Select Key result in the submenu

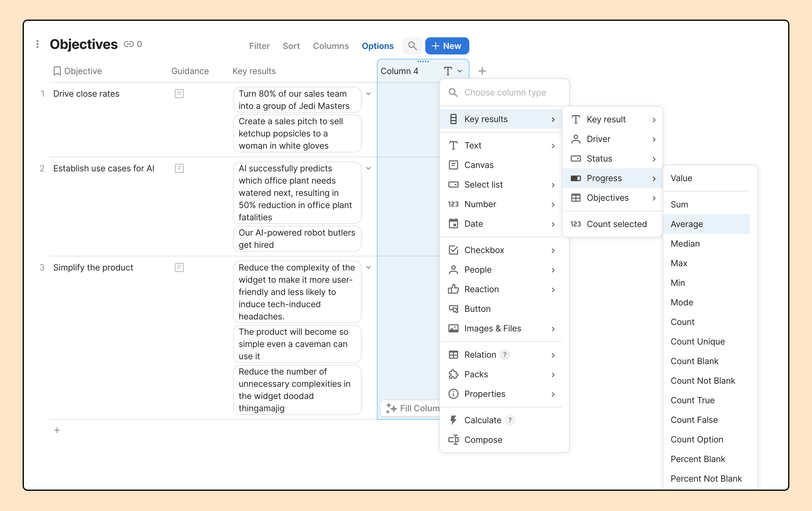pyautogui.click(x=613, y=120)
